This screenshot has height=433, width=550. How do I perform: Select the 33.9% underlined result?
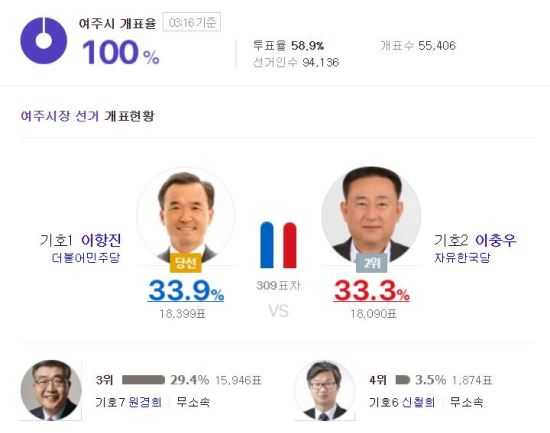click(186, 291)
